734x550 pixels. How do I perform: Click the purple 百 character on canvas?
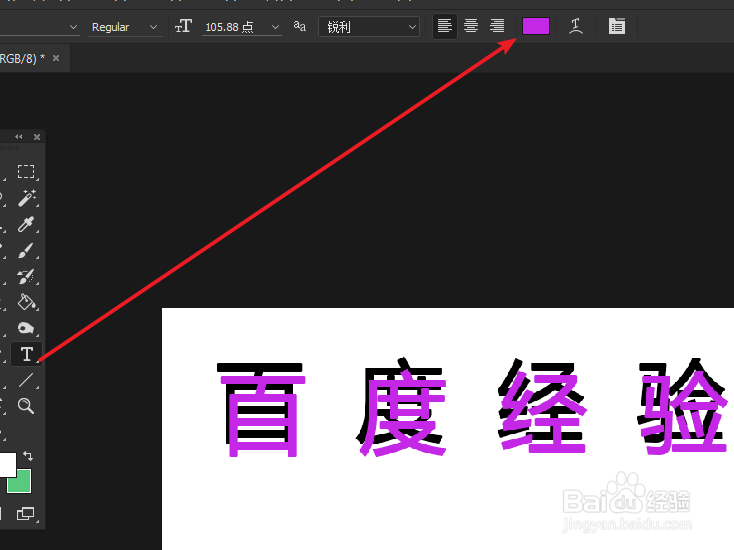pos(263,416)
